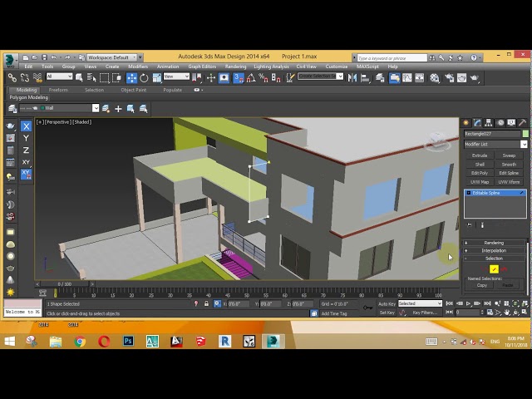
Task: Click the time slider 0 / 100 handle
Action: (65, 284)
